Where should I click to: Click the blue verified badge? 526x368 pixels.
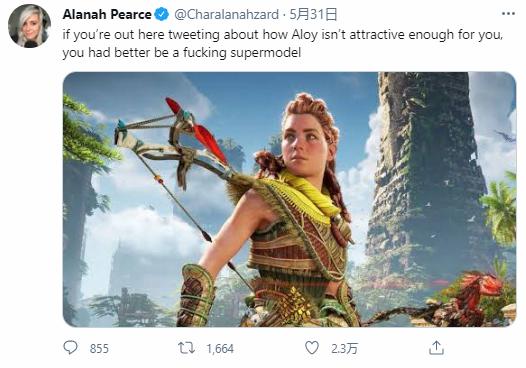pos(162,14)
